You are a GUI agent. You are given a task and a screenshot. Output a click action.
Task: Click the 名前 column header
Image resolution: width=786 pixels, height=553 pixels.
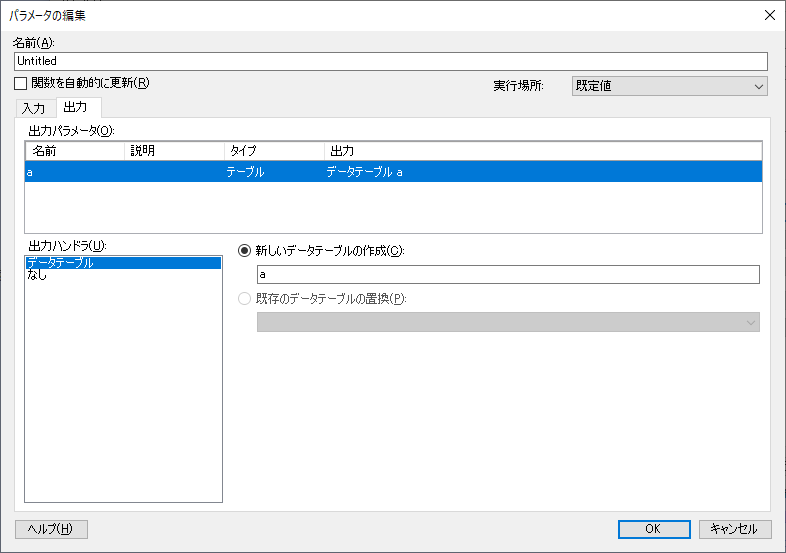click(75, 151)
